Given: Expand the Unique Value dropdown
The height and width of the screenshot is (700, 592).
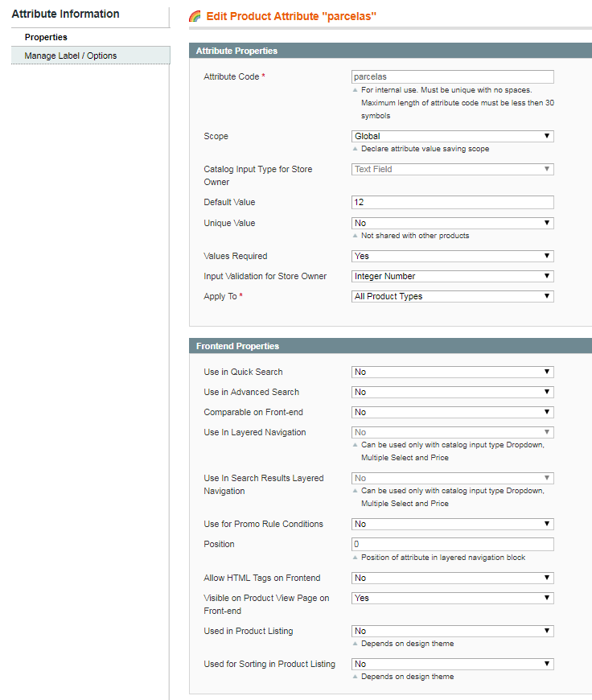Looking at the screenshot, I should (453, 223).
